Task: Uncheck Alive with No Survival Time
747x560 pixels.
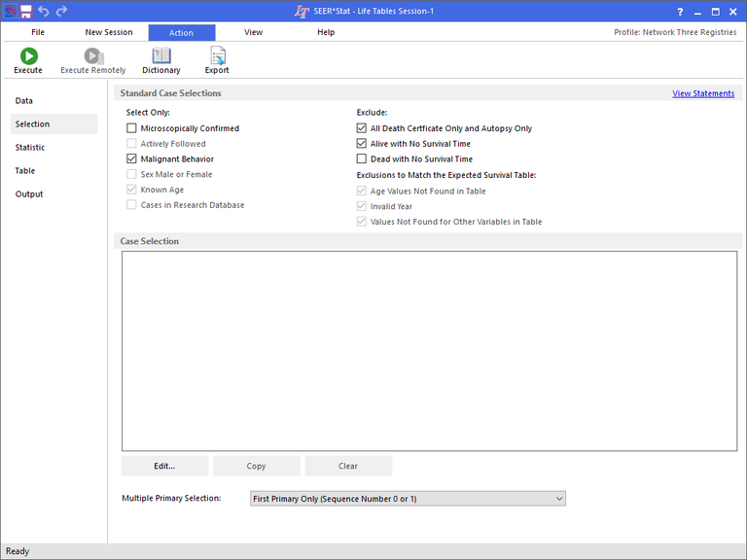Action: (362, 144)
